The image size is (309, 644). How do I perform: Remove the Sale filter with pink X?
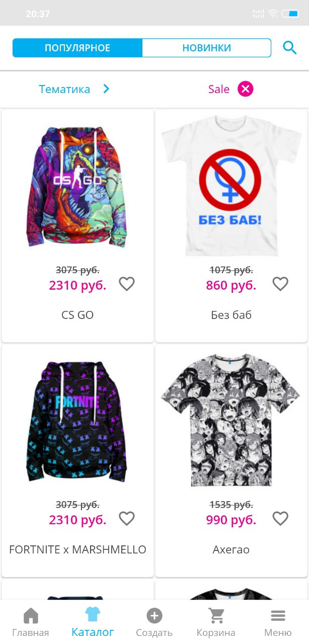246,89
